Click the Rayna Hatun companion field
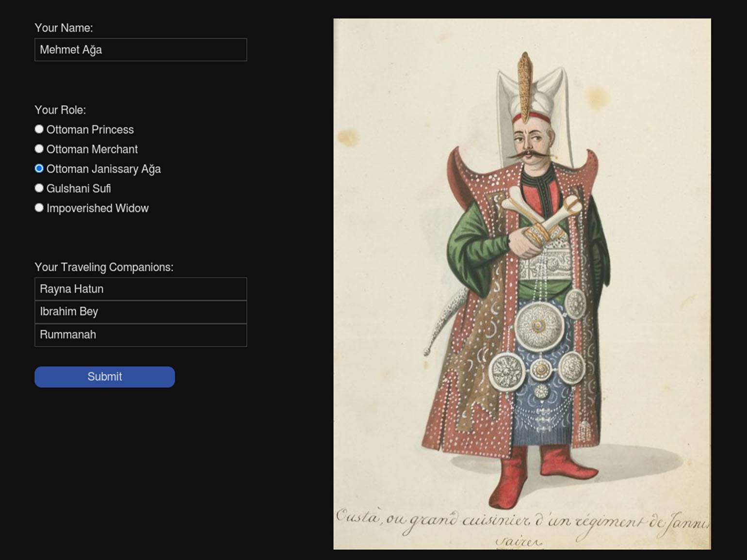Viewport: 747px width, 560px height. pyautogui.click(x=141, y=289)
